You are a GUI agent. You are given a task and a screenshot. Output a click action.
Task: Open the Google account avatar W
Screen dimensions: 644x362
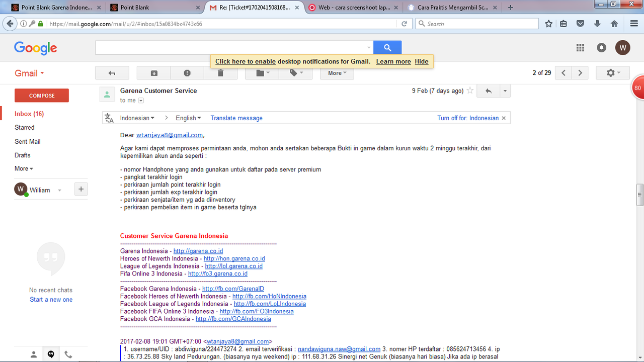pos(623,48)
